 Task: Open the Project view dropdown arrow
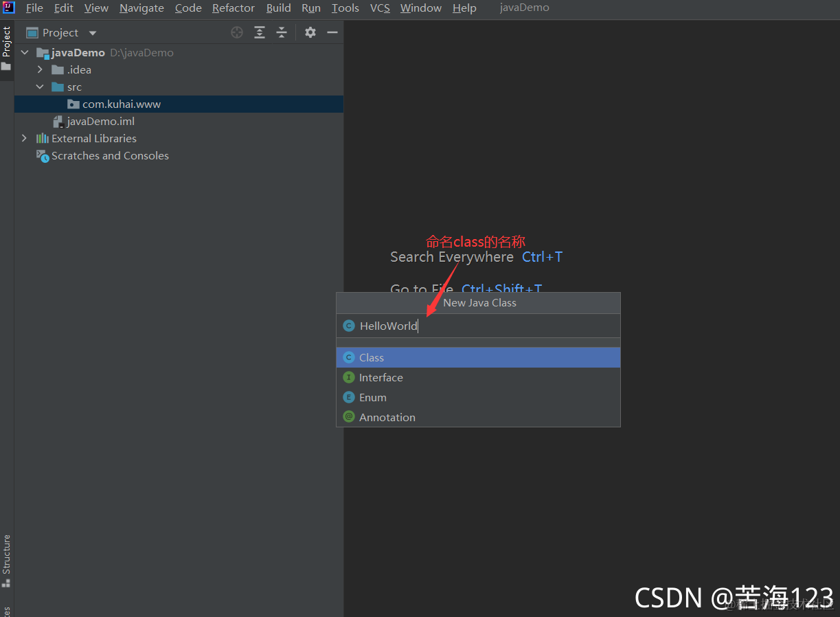pyautogui.click(x=93, y=33)
